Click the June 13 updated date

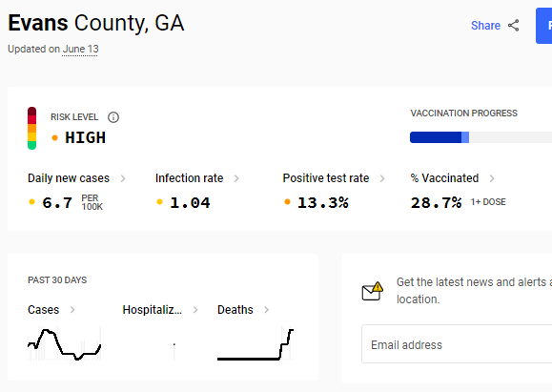(80, 49)
